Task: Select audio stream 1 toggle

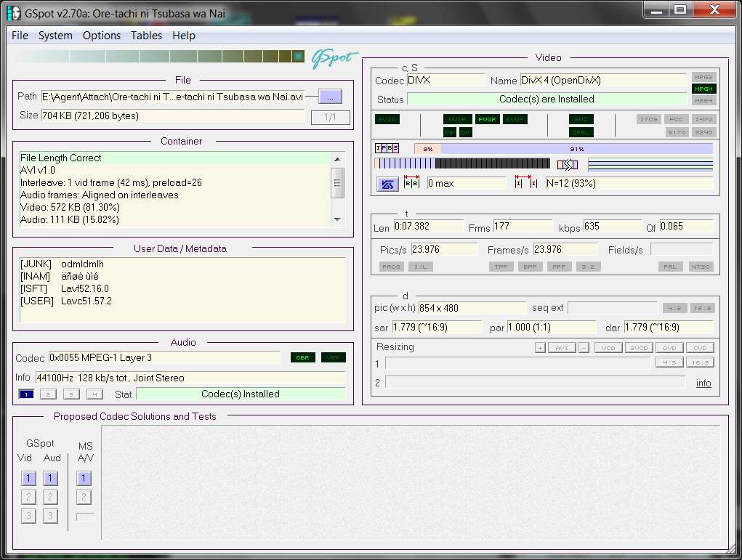Action: (26, 394)
